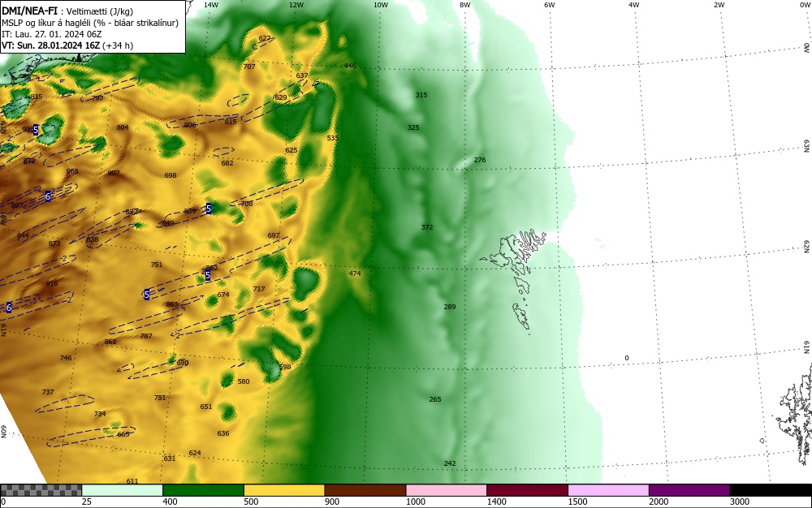Click the '12W' longitude label
This screenshot has width=812, height=508.
296,5
